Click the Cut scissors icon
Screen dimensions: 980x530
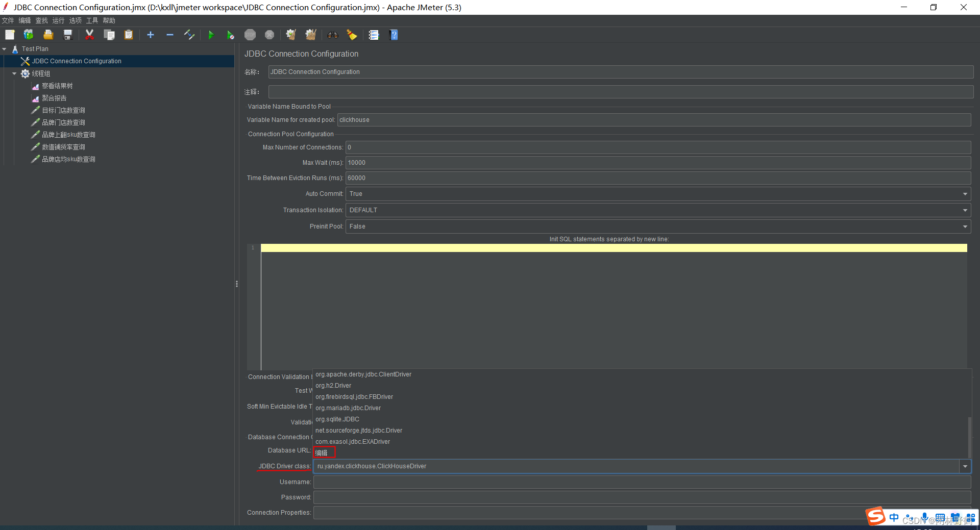(90, 35)
